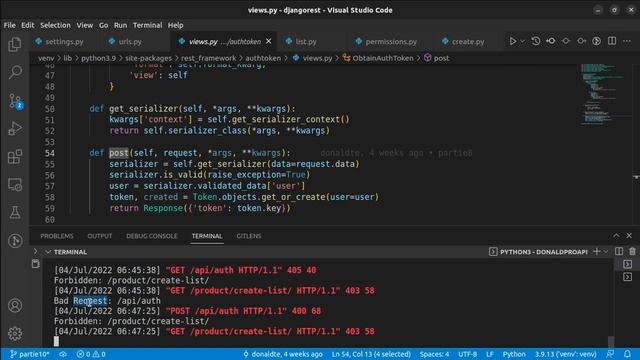Viewport: 640px width, 360px height.
Task: Close the views.py authtoken tab
Action: [268, 41]
